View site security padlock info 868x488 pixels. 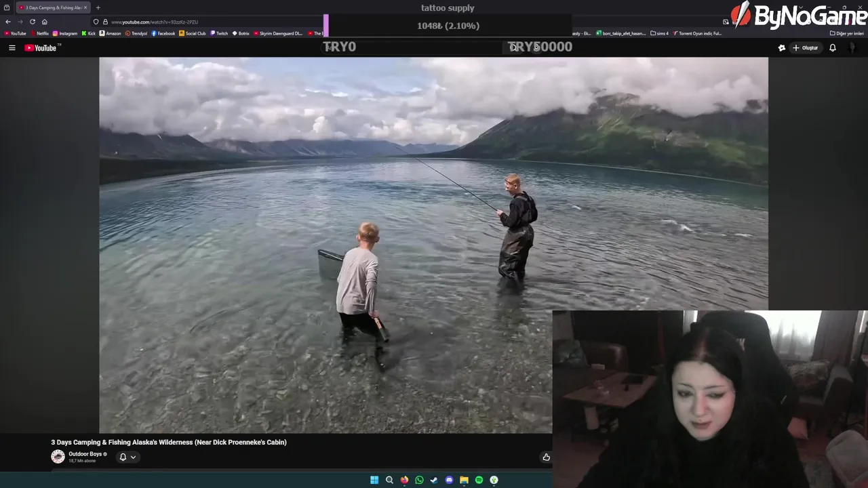tap(105, 22)
